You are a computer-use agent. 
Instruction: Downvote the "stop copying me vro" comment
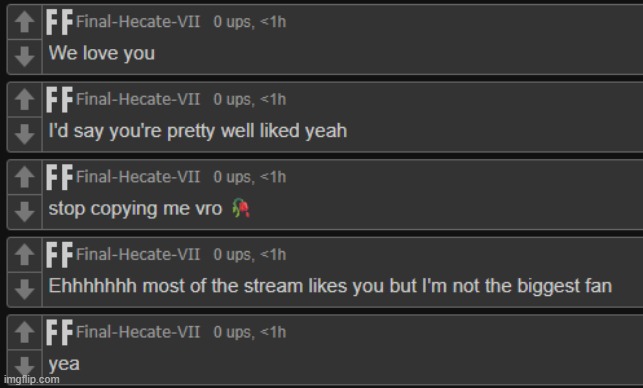point(25,212)
